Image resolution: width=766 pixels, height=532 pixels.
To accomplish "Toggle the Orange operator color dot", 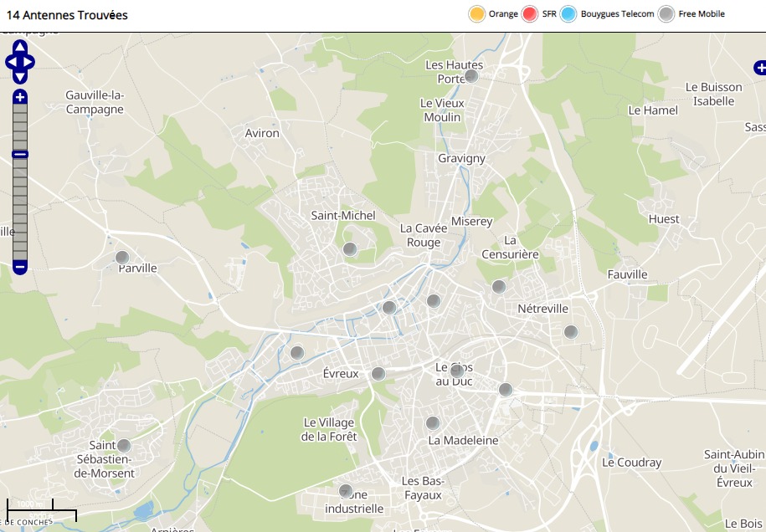I will 477,14.
